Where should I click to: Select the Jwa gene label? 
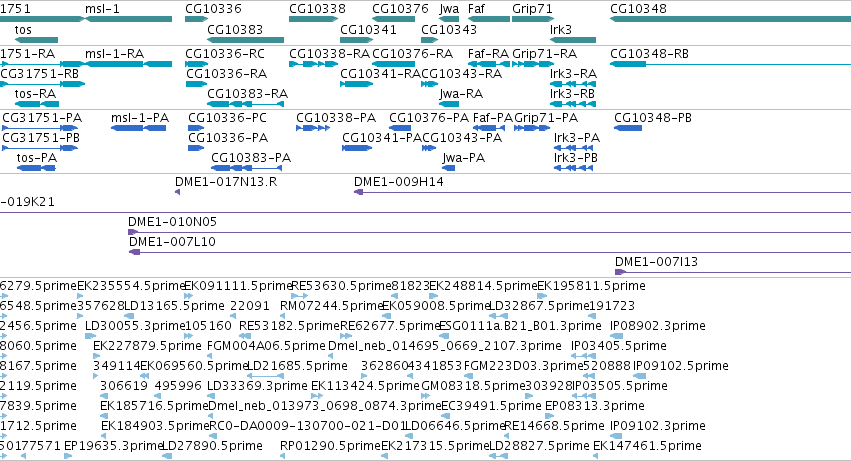pos(449,9)
